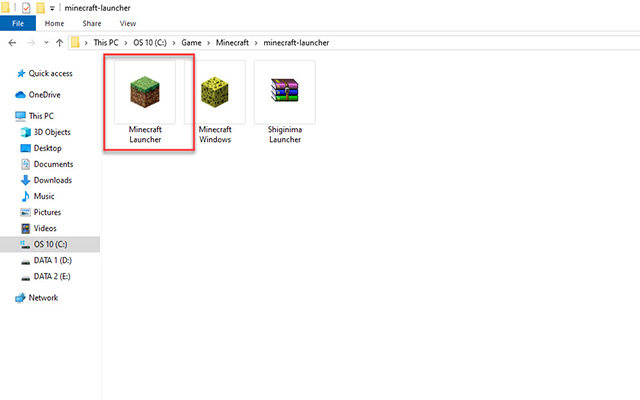Open the File ribbon menu
This screenshot has width=640, height=400.
click(17, 23)
